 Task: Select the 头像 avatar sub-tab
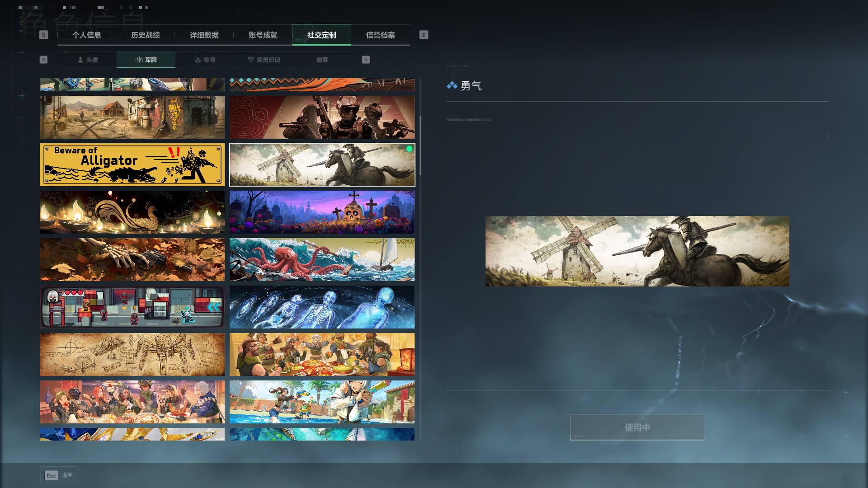point(87,60)
